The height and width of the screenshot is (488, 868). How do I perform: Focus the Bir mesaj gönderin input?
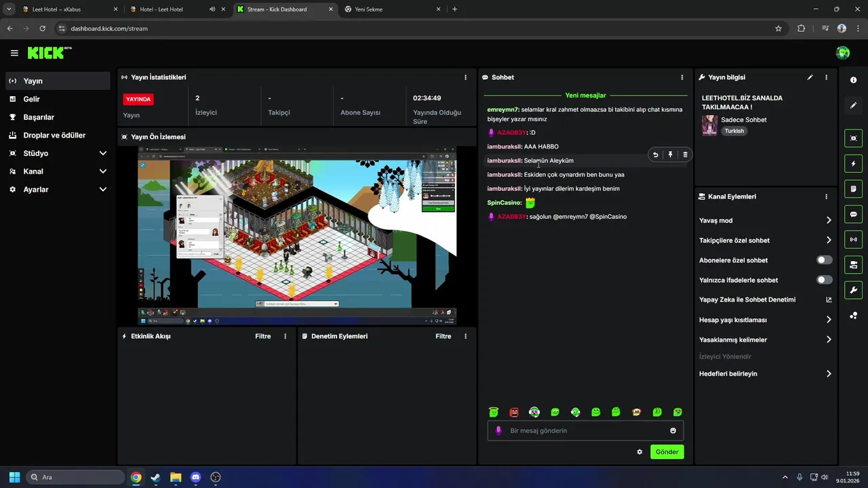585,430
